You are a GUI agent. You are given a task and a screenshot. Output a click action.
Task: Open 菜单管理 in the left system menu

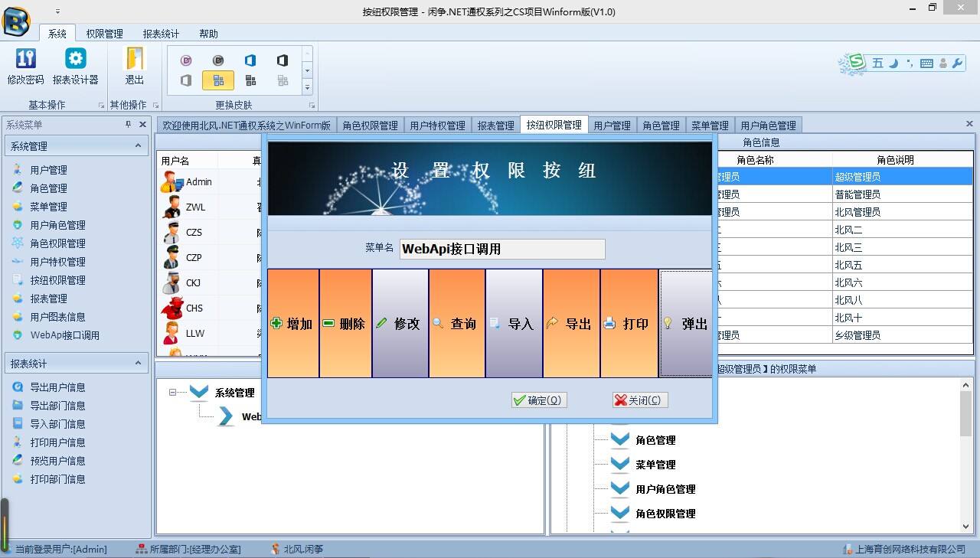(48, 207)
